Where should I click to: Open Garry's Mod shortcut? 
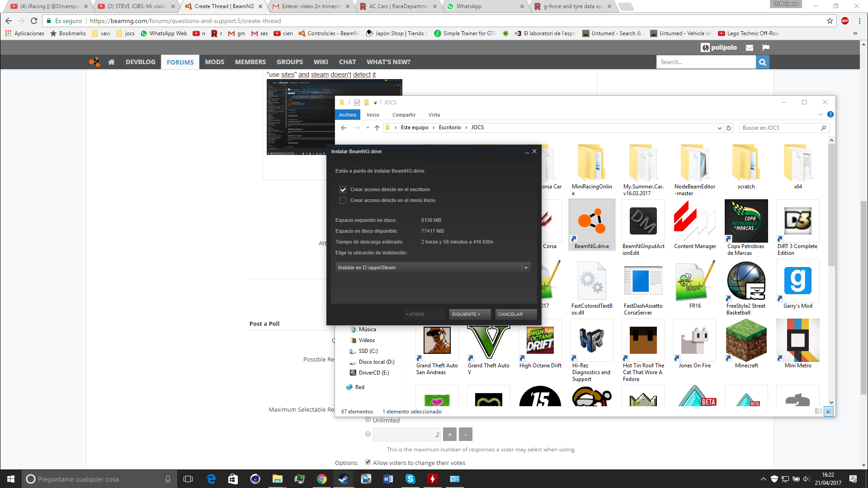pyautogui.click(x=797, y=285)
